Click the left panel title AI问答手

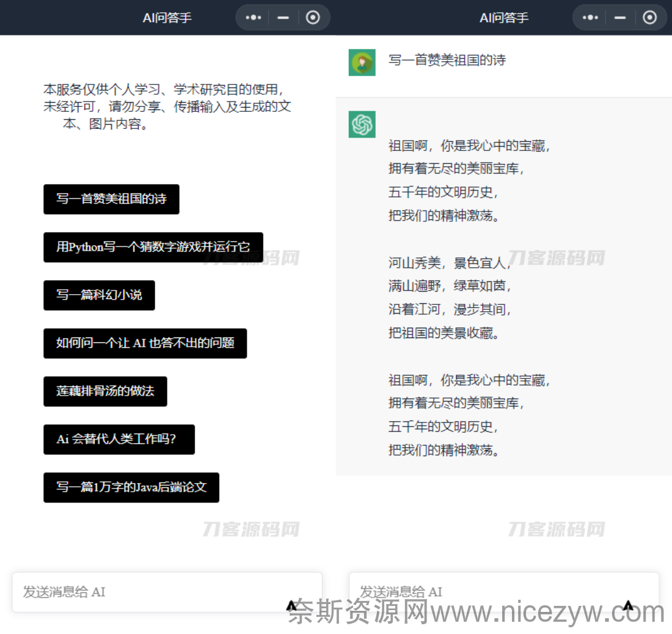[x=167, y=18]
